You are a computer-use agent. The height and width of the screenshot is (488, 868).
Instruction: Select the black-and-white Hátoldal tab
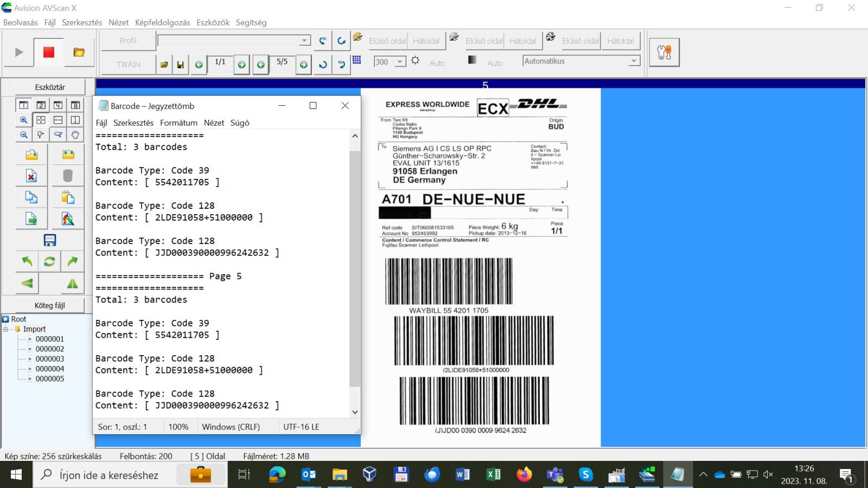(x=620, y=41)
